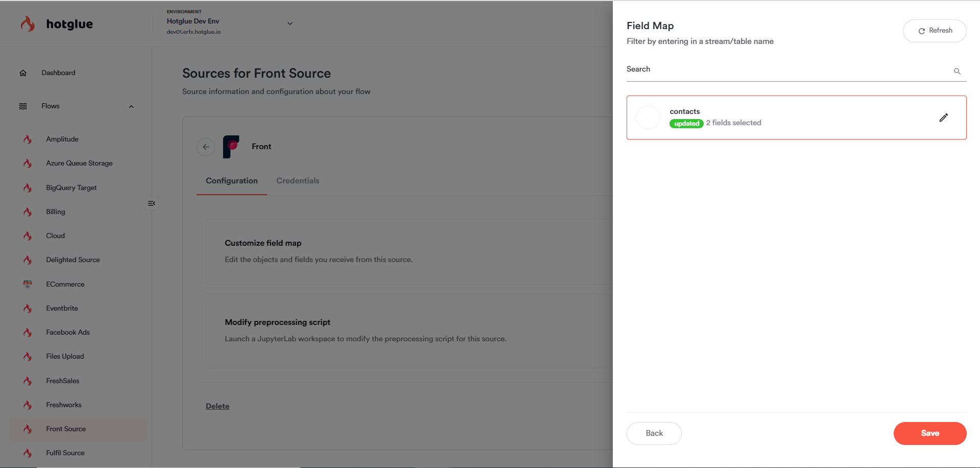The width and height of the screenshot is (980, 468).
Task: Go back using the circular arrow icon
Action: tap(206, 147)
